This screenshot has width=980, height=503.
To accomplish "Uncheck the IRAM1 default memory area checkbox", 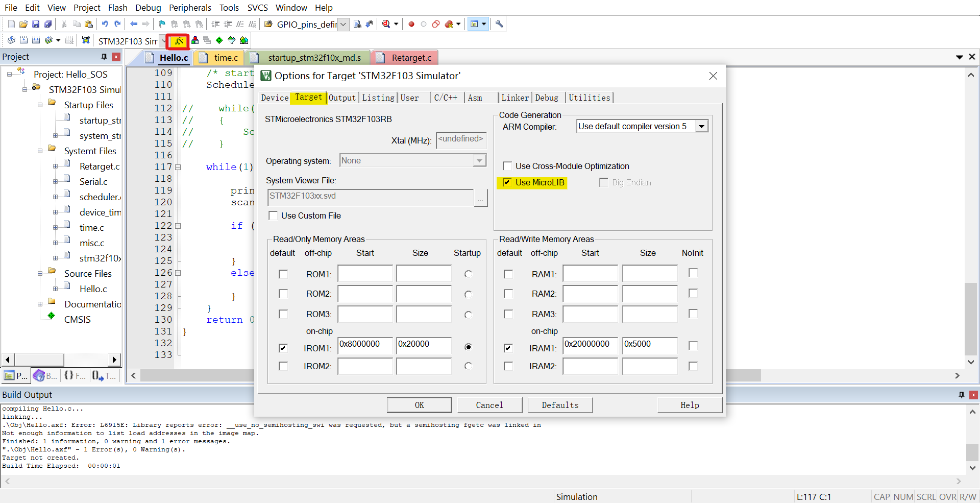I will click(508, 348).
